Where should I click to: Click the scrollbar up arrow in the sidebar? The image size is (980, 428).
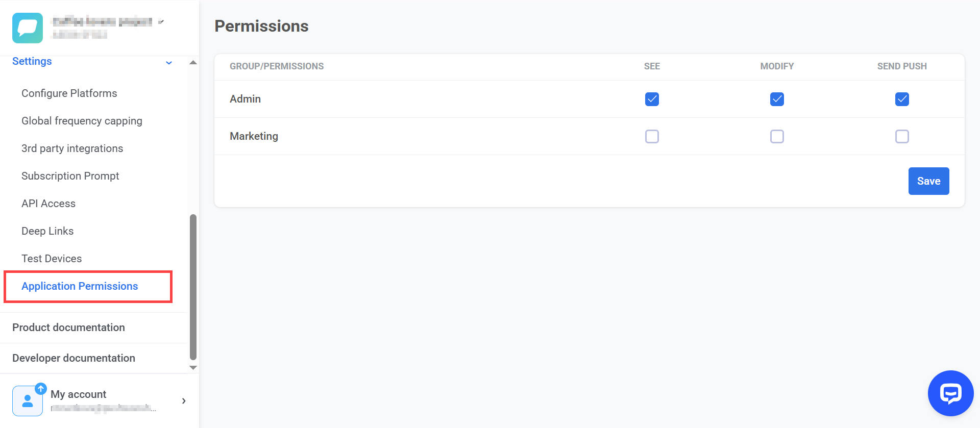[193, 62]
